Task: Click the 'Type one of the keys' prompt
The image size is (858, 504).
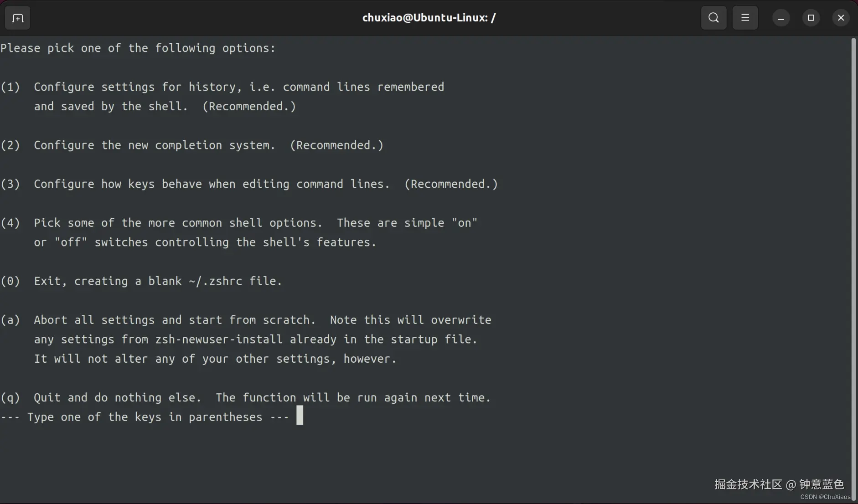Action: point(145,417)
